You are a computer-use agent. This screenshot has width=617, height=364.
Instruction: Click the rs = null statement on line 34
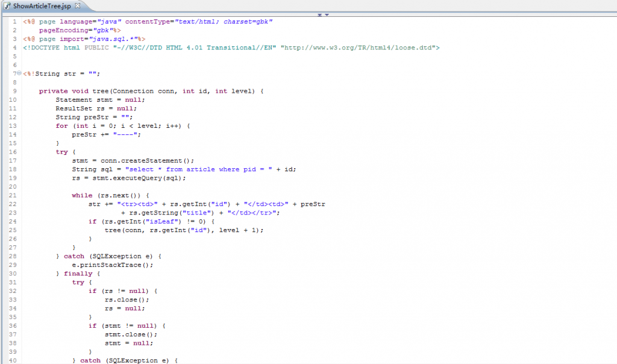[x=125, y=309]
